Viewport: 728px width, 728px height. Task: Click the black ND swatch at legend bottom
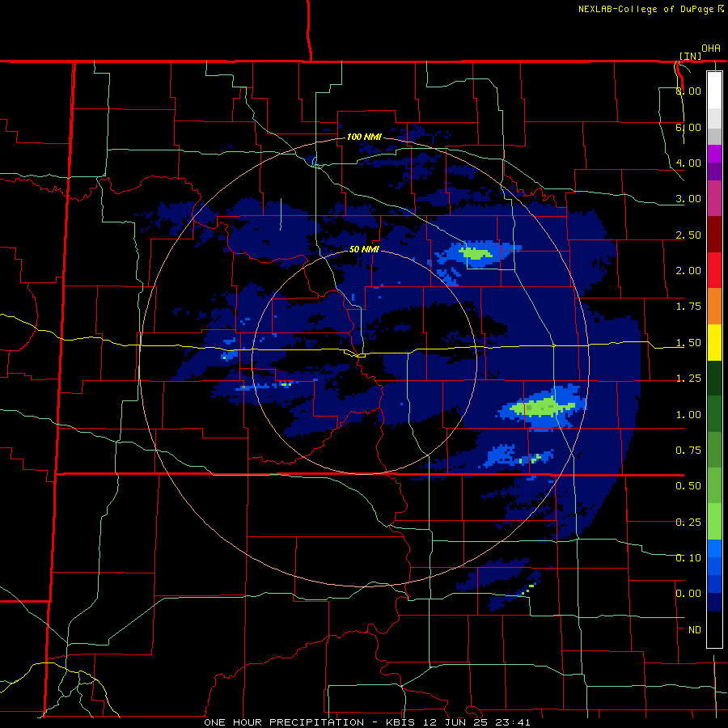714,629
